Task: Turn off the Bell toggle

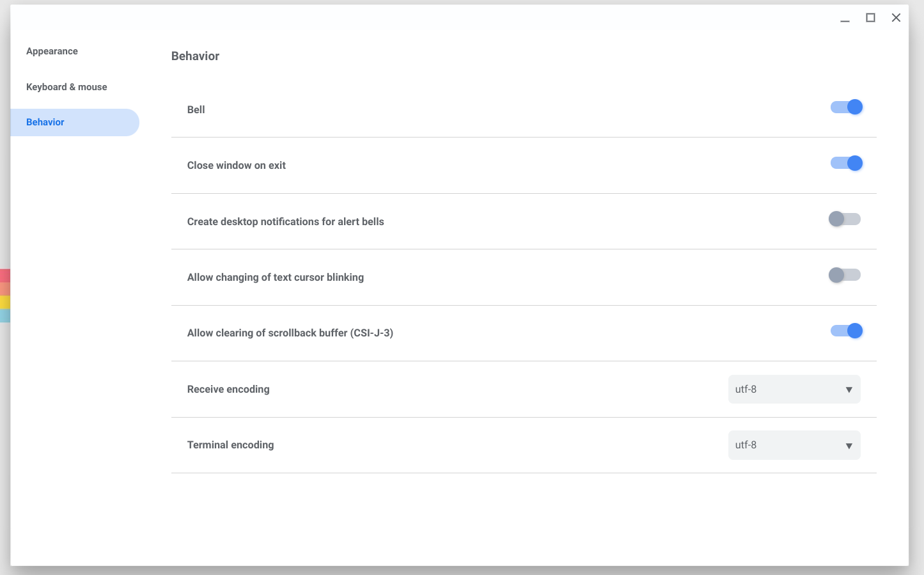Action: [846, 107]
